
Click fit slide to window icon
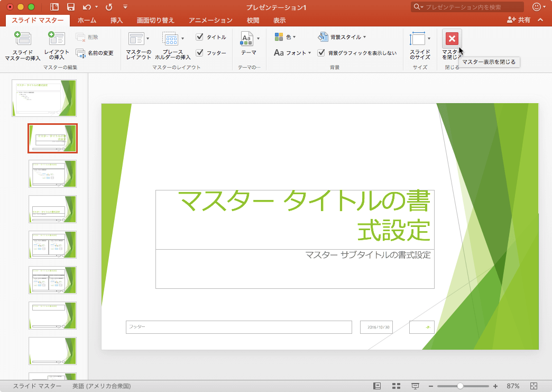coord(533,386)
